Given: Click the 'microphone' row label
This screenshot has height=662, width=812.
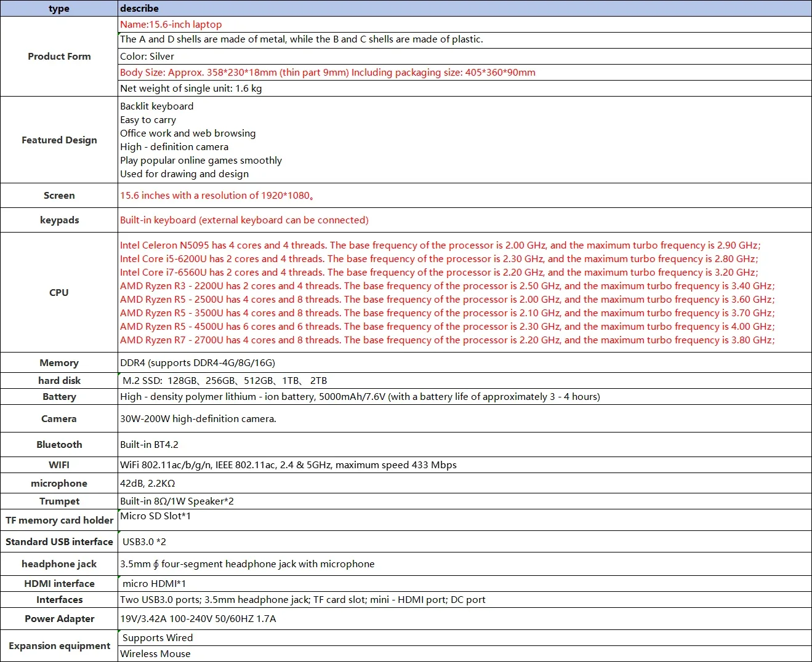Looking at the screenshot, I should 59,483.
